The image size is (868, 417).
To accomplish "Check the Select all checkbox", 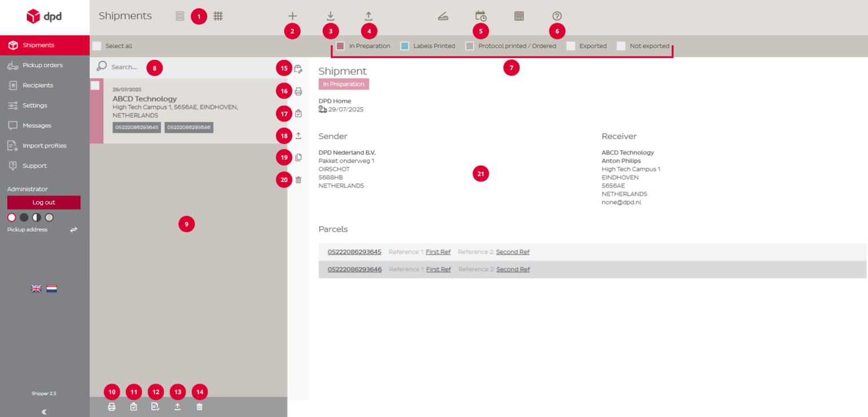I will pos(97,46).
